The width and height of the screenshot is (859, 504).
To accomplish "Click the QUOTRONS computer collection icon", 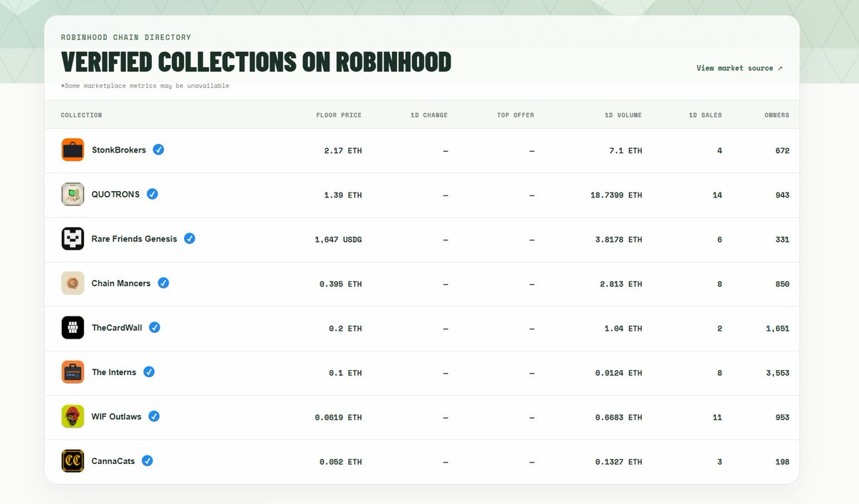I will point(73,194).
